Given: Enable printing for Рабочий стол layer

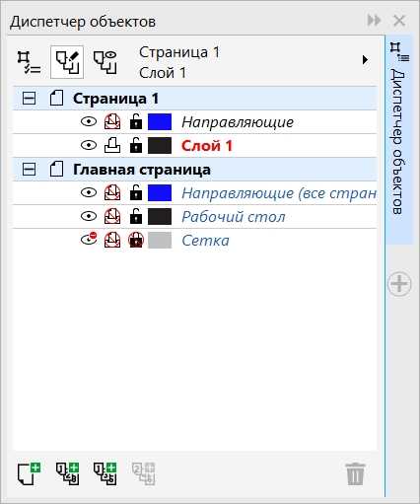Looking at the screenshot, I should (x=112, y=217).
